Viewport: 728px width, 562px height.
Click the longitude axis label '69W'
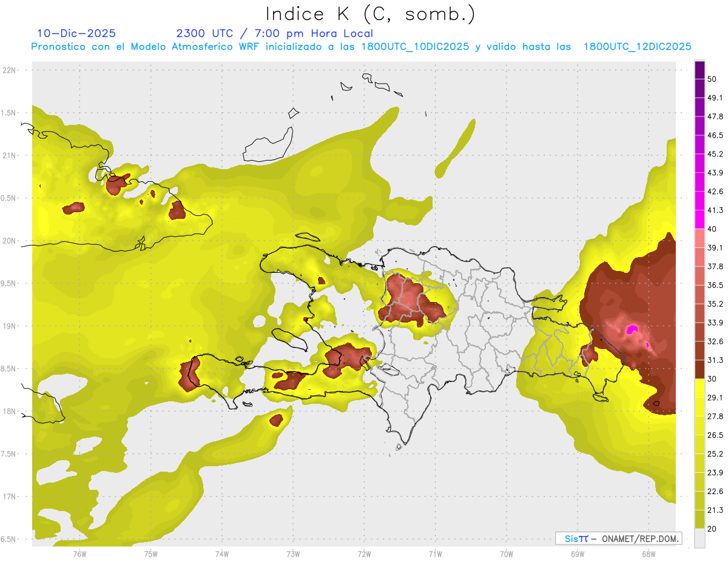pyautogui.click(x=578, y=554)
